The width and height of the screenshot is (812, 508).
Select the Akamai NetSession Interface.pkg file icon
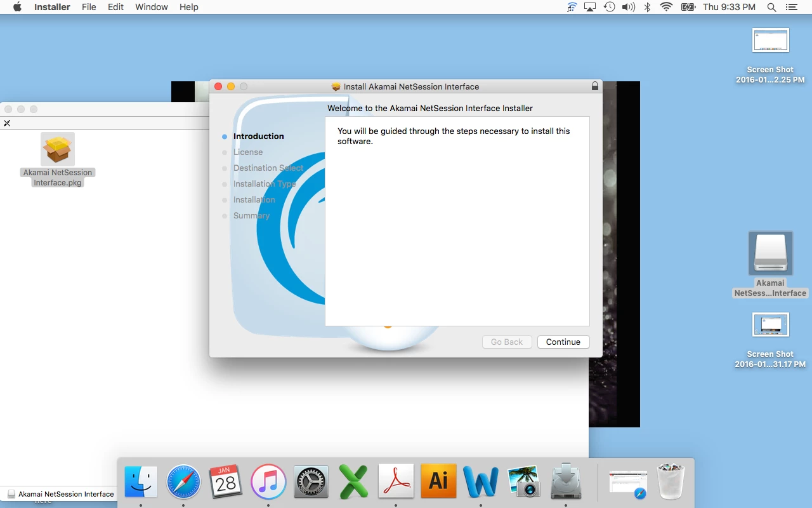coord(58,149)
